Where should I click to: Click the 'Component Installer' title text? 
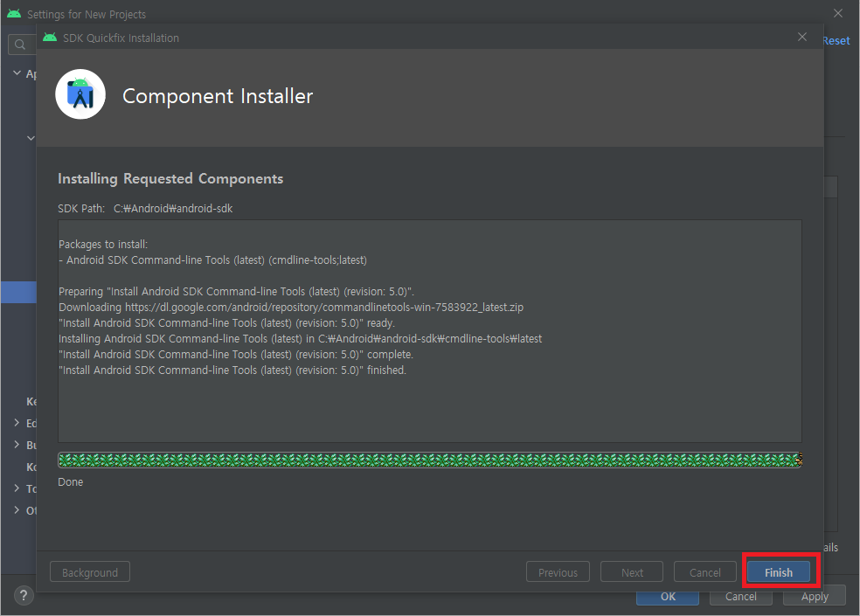218,96
